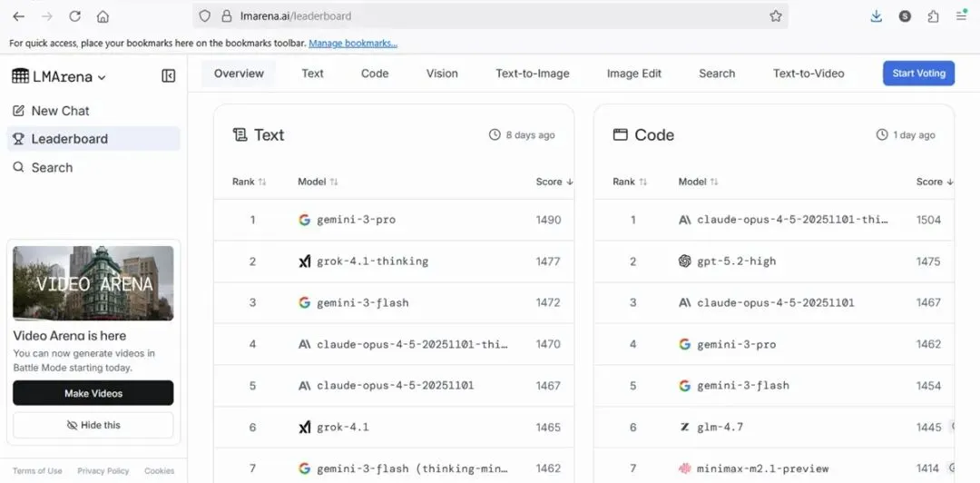
Task: Click the Make Videos button
Action: coord(93,393)
